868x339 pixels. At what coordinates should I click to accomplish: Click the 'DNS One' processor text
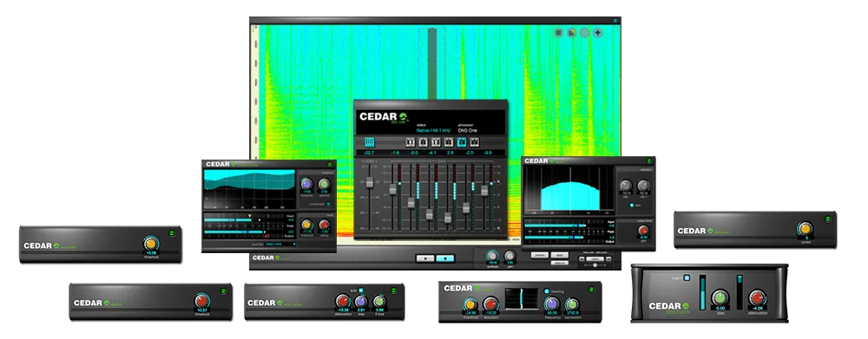[467, 131]
